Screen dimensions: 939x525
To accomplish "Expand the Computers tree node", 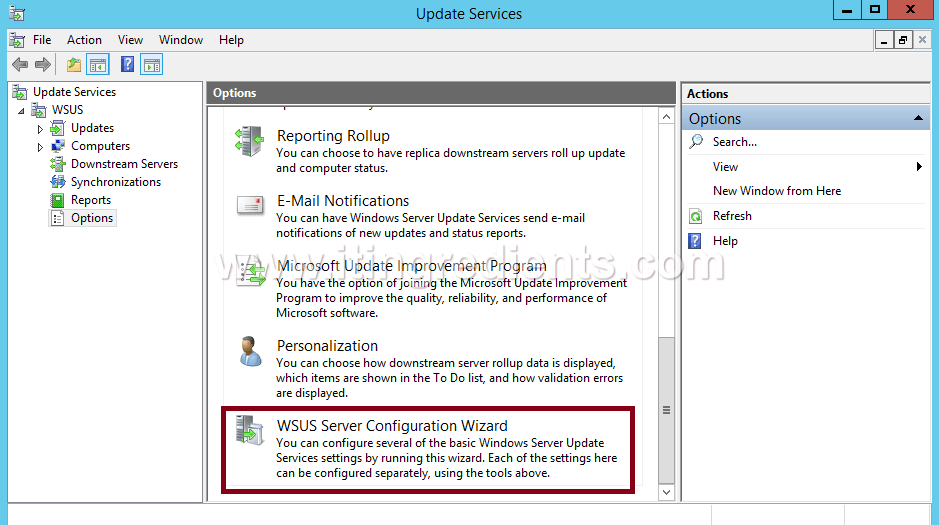I will 40,147.
